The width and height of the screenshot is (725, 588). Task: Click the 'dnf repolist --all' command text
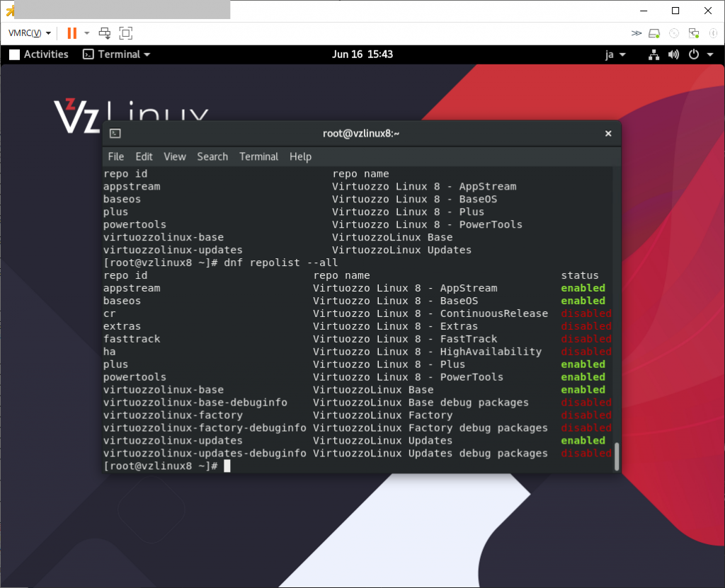pos(280,263)
